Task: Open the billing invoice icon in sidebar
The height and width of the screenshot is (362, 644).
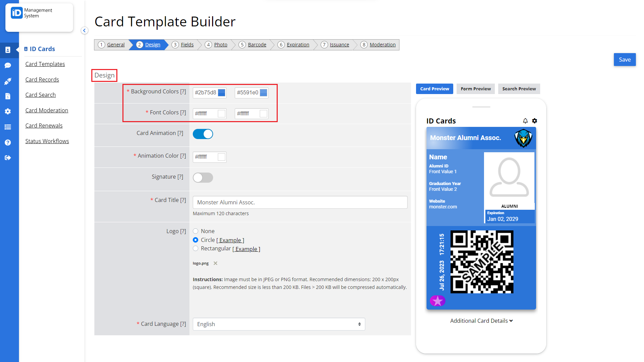Action: [x=8, y=96]
